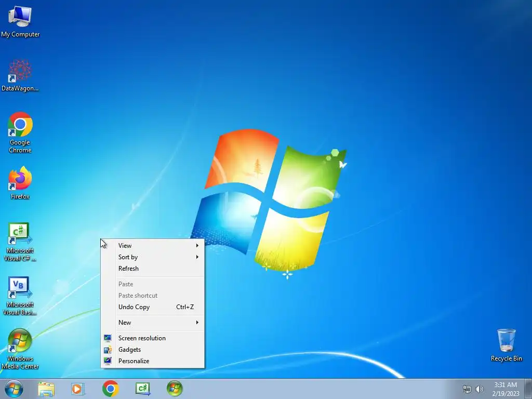
Task: Open Visual C# from the taskbar
Action: (x=142, y=389)
